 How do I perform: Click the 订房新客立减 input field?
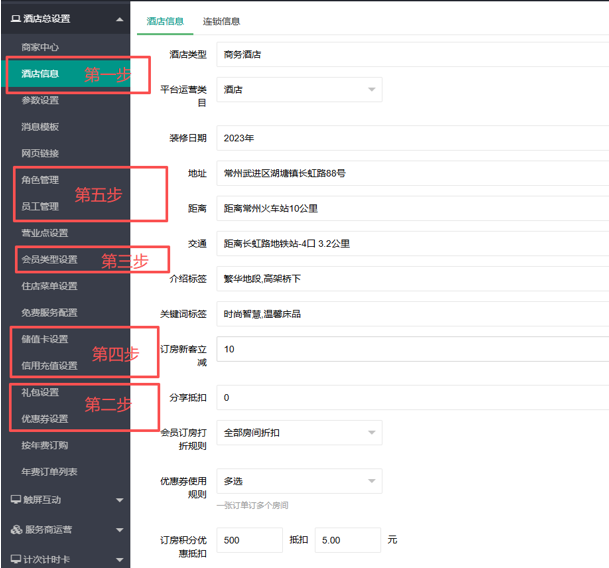pyautogui.click(x=410, y=349)
